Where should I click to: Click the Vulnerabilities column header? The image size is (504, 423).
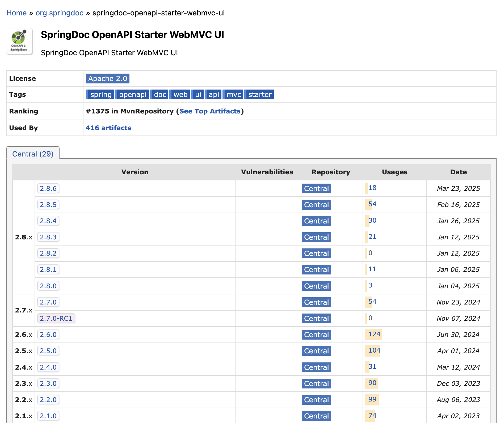(267, 172)
